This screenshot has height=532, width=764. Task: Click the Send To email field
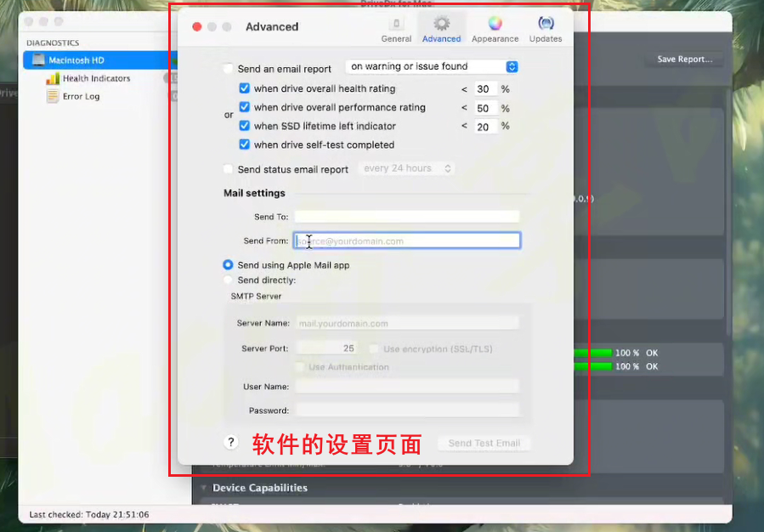click(x=406, y=217)
